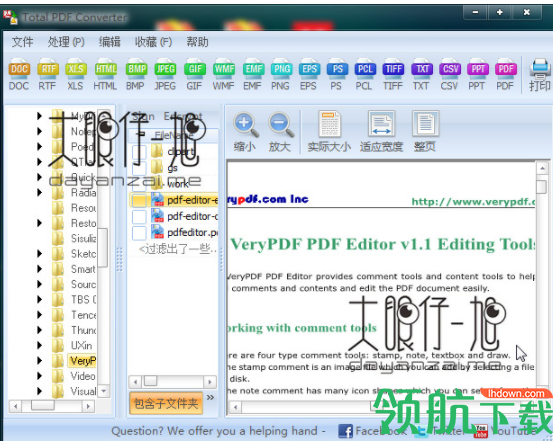Select the PDF output icon
Screen dimensions: 553x441
[x=505, y=75]
